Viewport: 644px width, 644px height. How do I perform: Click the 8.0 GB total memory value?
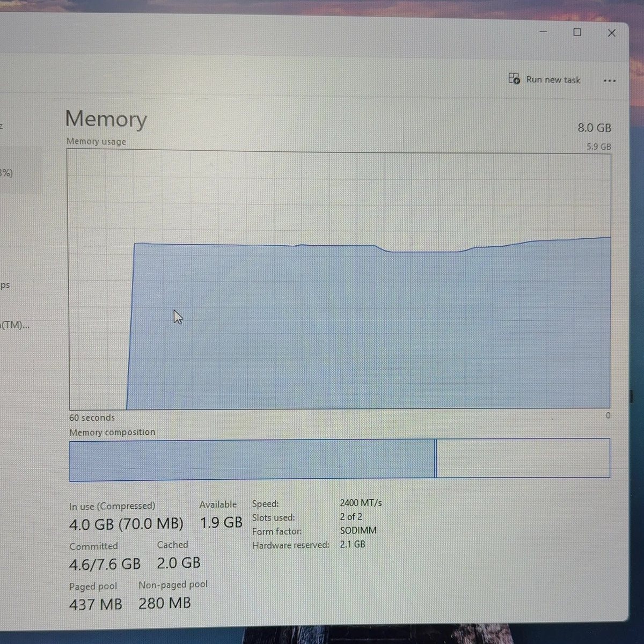click(594, 128)
